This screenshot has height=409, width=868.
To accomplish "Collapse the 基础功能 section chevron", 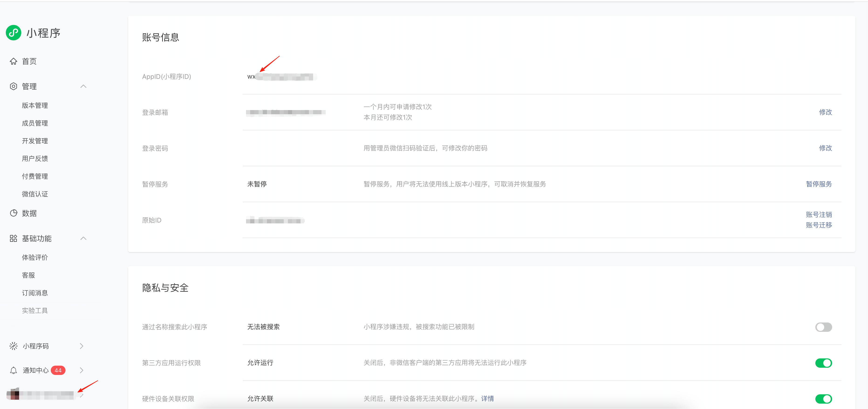I will click(x=83, y=238).
